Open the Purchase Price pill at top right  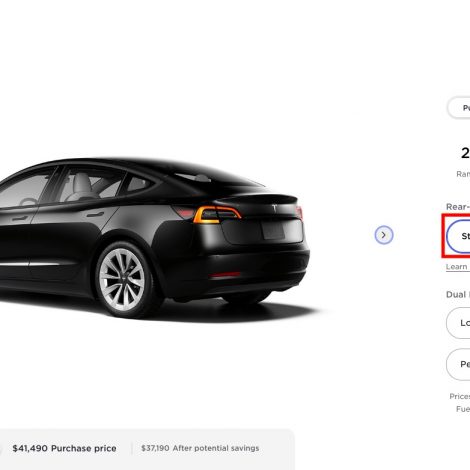(459, 108)
